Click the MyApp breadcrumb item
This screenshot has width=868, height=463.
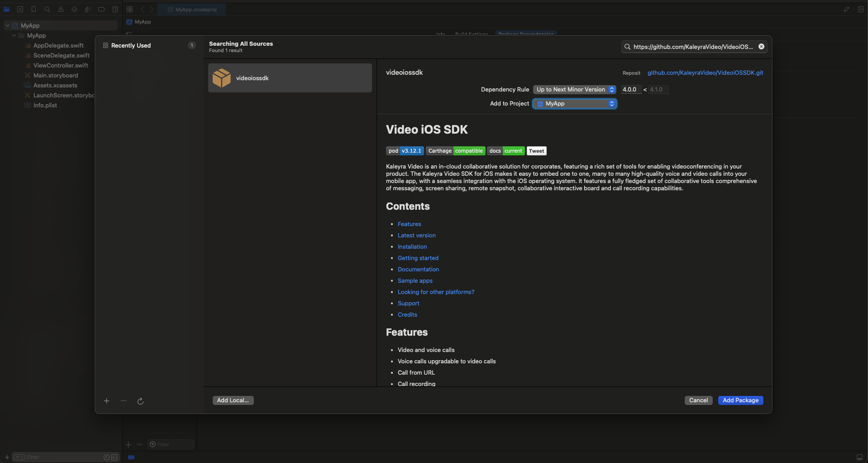tap(139, 22)
